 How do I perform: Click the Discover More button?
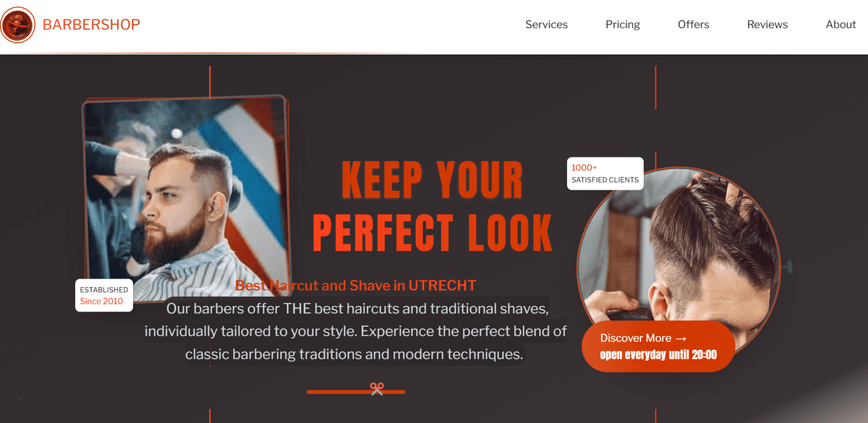658,346
